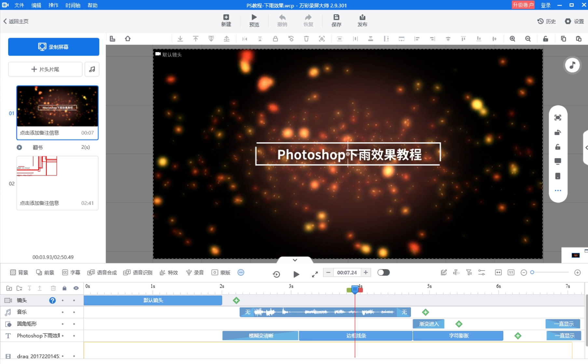Click the timeline zoom-in plus circle

coord(578,273)
